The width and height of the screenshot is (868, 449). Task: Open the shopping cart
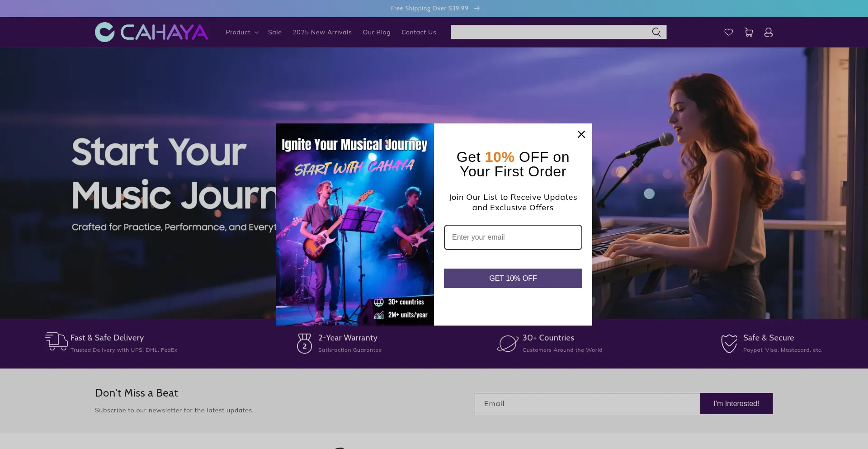(749, 32)
